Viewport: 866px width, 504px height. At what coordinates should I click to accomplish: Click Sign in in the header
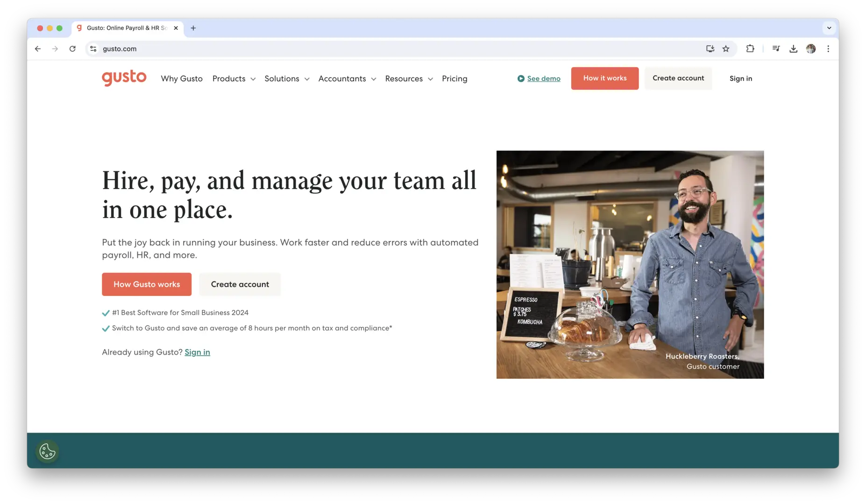[x=740, y=78]
